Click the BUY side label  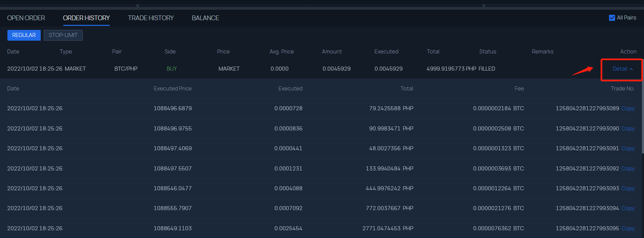pyautogui.click(x=172, y=69)
